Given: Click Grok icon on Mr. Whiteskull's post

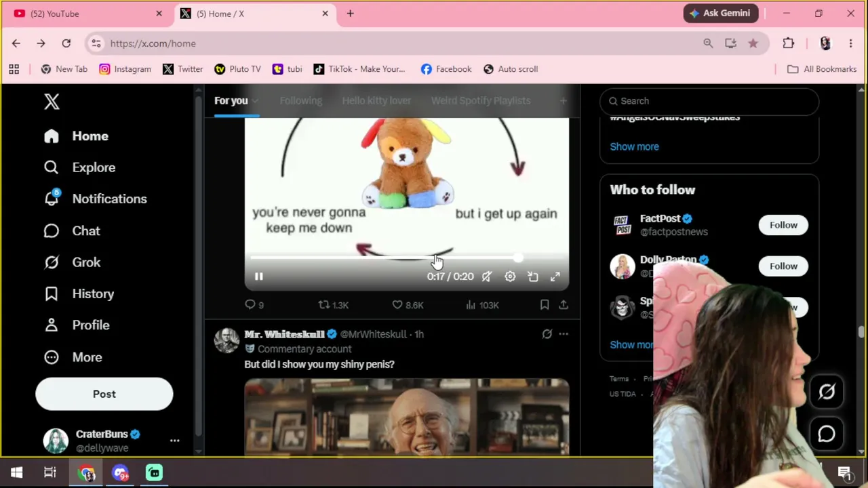Looking at the screenshot, I should (547, 334).
